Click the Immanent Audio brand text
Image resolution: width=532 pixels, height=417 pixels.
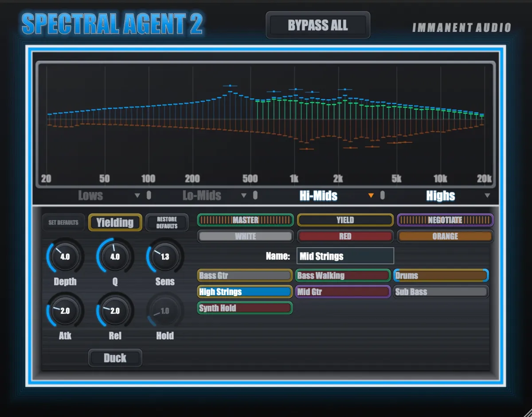tap(462, 28)
